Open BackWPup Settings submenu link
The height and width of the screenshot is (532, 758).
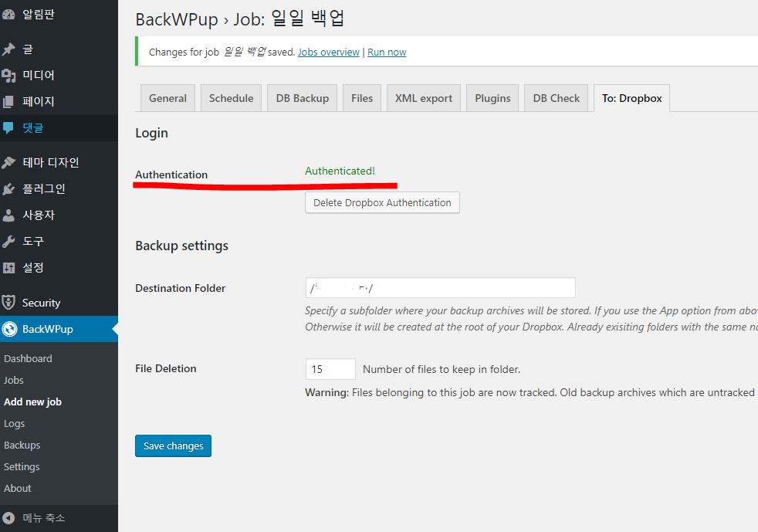click(22, 466)
